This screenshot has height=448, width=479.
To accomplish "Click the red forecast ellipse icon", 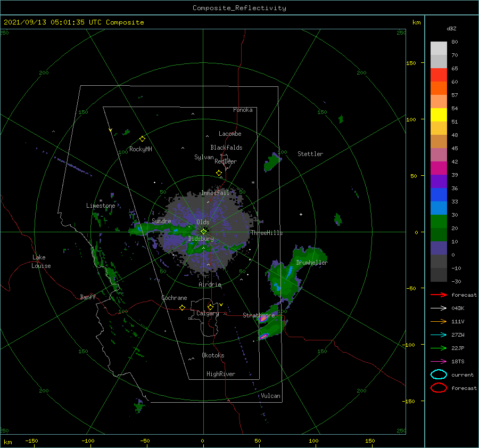I will pyautogui.click(x=439, y=388).
